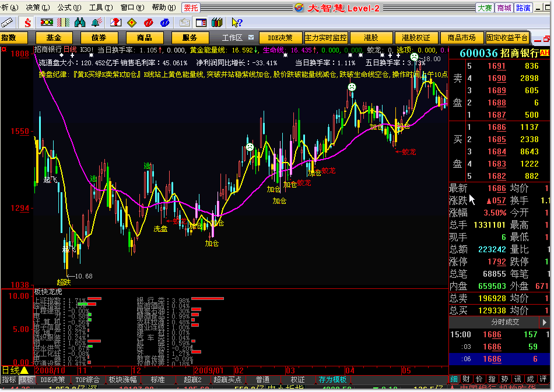Click the 存为模板 link
The width and height of the screenshot is (554, 392).
(332, 380)
